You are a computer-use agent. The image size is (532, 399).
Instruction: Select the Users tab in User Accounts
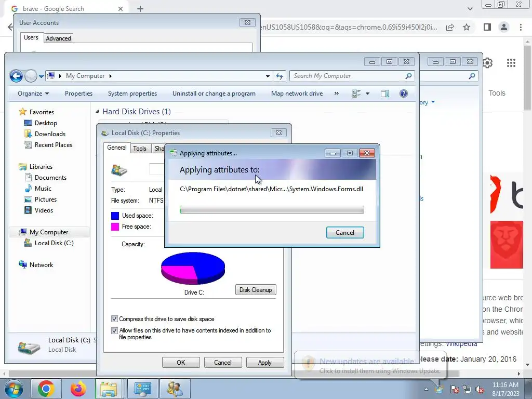[31, 37]
